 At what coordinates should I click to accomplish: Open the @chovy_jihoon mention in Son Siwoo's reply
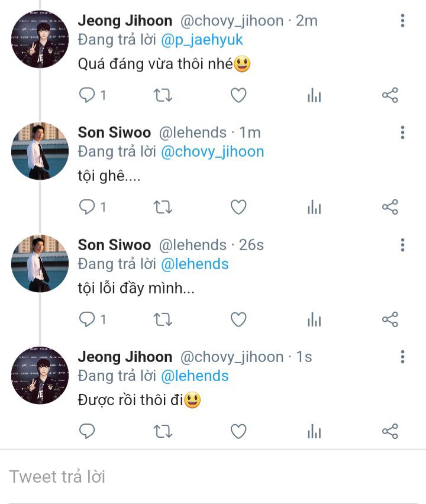(x=212, y=151)
